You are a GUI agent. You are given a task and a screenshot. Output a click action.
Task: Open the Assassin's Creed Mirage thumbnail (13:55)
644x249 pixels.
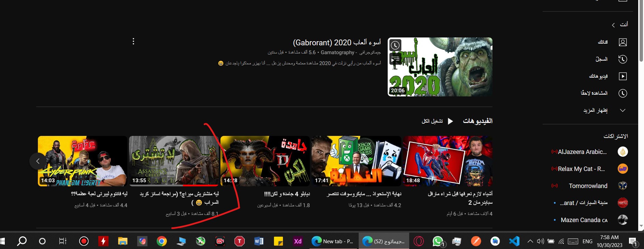coord(174,161)
